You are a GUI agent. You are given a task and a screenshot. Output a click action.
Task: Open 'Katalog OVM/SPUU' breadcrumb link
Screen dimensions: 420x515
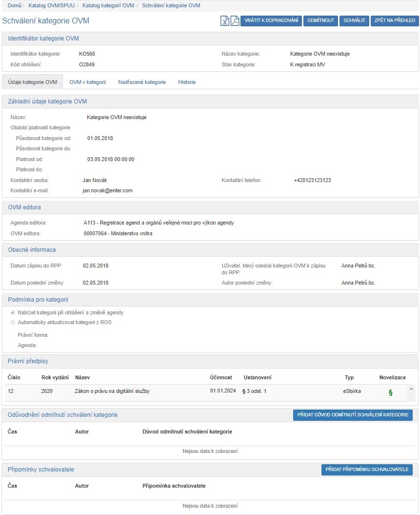pyautogui.click(x=51, y=5)
